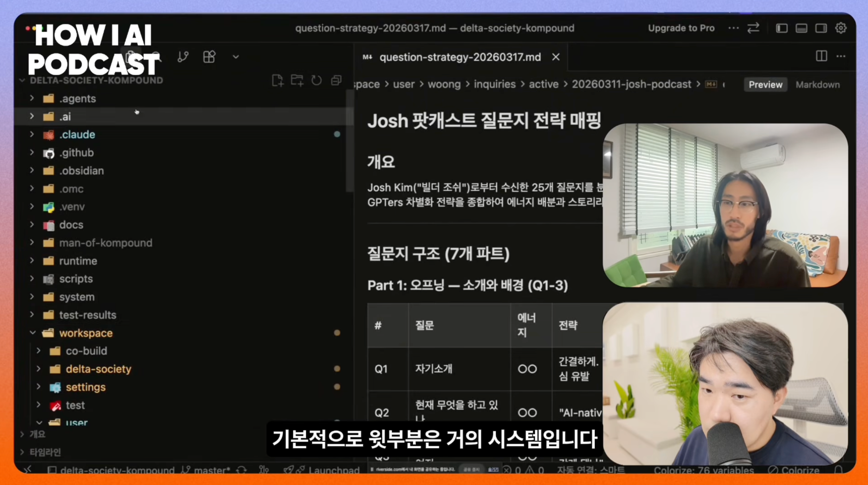
Task: Open Settings via the gear icon
Action: (841, 28)
